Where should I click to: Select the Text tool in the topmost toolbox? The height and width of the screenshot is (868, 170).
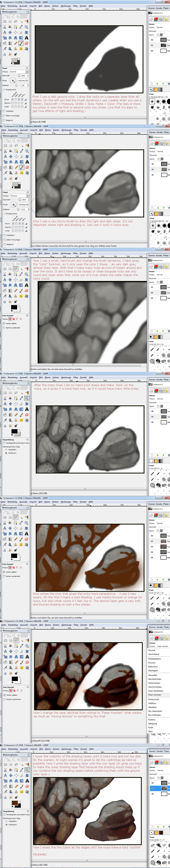27,38
